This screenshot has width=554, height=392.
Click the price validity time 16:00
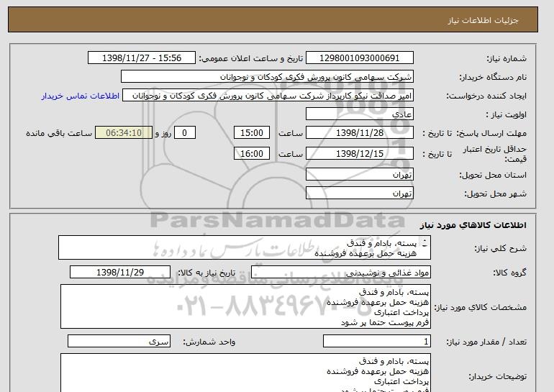252,154
